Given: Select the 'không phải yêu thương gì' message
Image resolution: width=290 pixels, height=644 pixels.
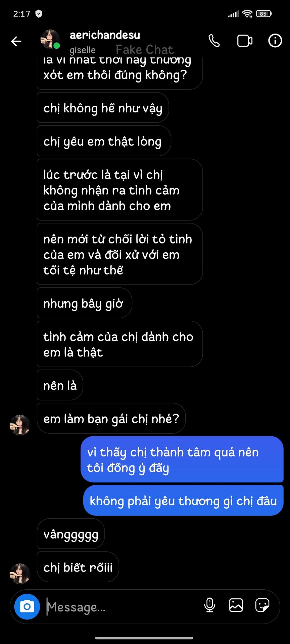Looking at the screenshot, I should pyautogui.click(x=183, y=500).
